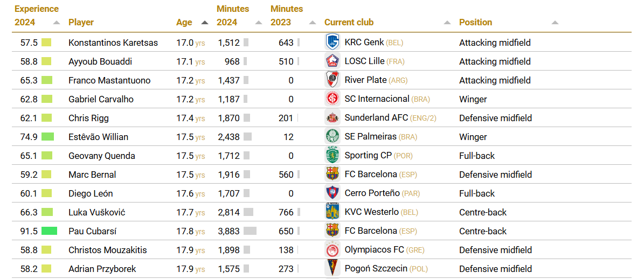This screenshot has width=644, height=279.
Task: Sort by Current club column arrow
Action: tap(447, 23)
